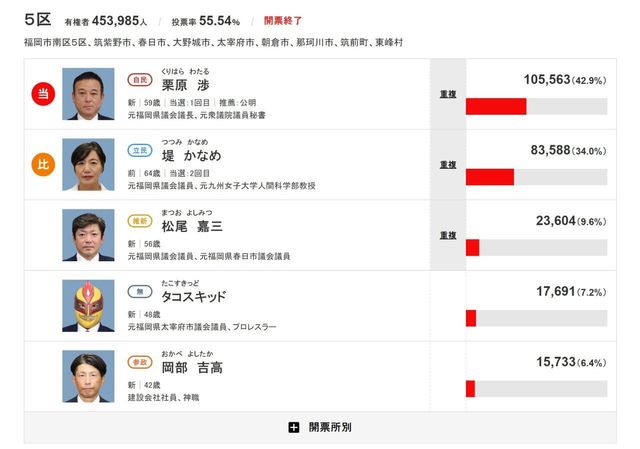Click the 立民 party tag
The height and width of the screenshot is (449, 640).
140,150
